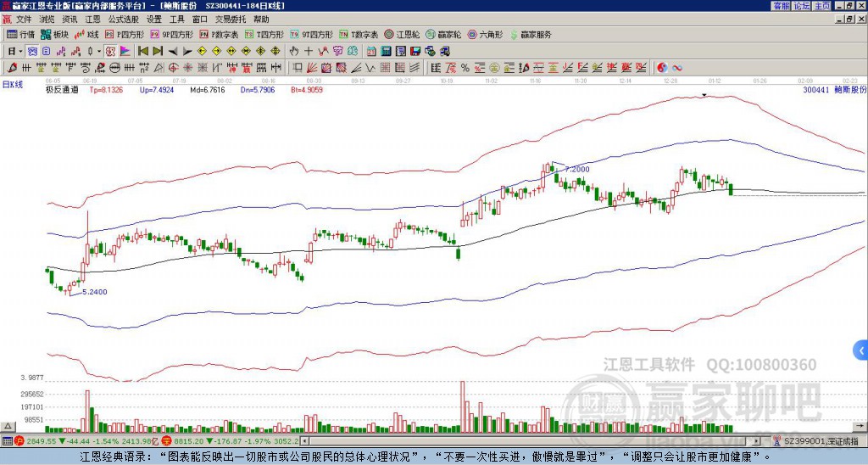Open the 交易委托 menu

231,20
